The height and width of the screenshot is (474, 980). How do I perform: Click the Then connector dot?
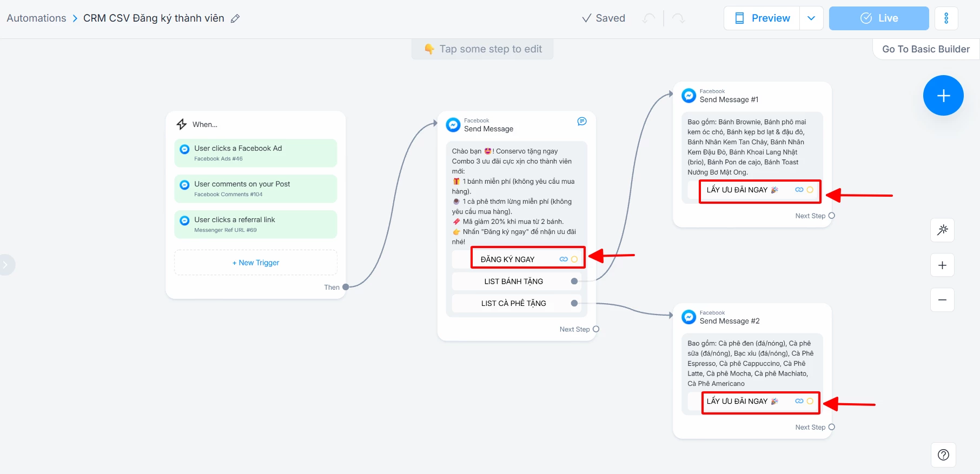(x=346, y=287)
